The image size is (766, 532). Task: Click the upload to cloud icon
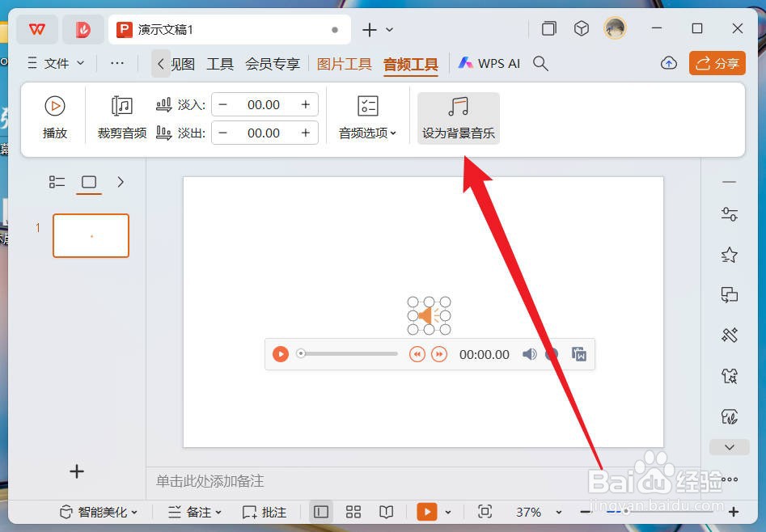tap(668, 62)
